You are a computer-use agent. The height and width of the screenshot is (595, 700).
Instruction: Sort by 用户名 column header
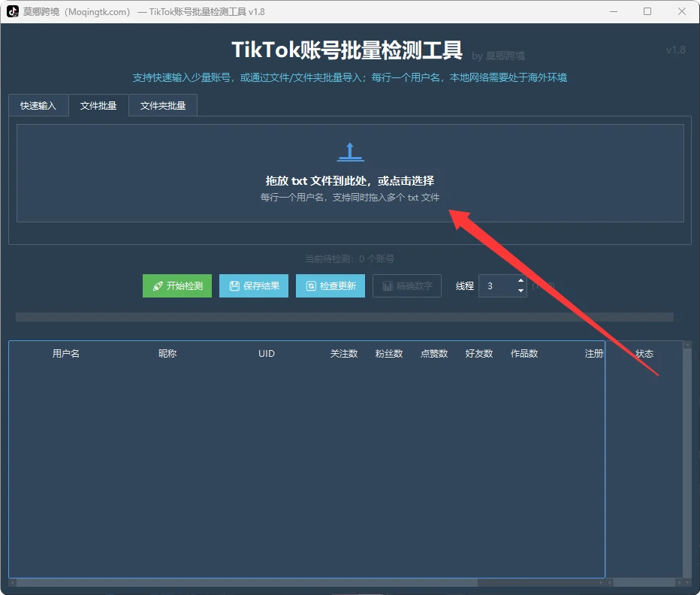tap(66, 353)
